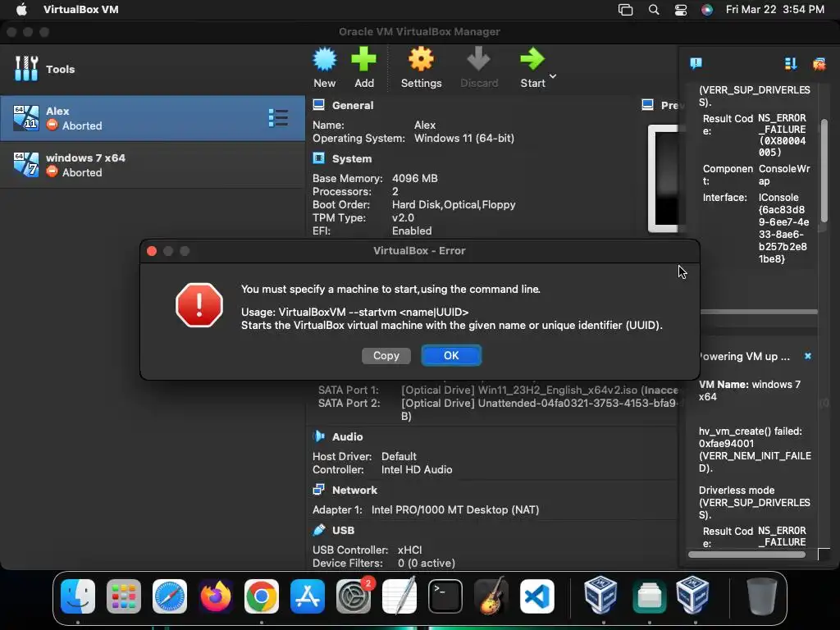Open System Settings from the Dock
The height and width of the screenshot is (630, 840).
[x=354, y=596]
